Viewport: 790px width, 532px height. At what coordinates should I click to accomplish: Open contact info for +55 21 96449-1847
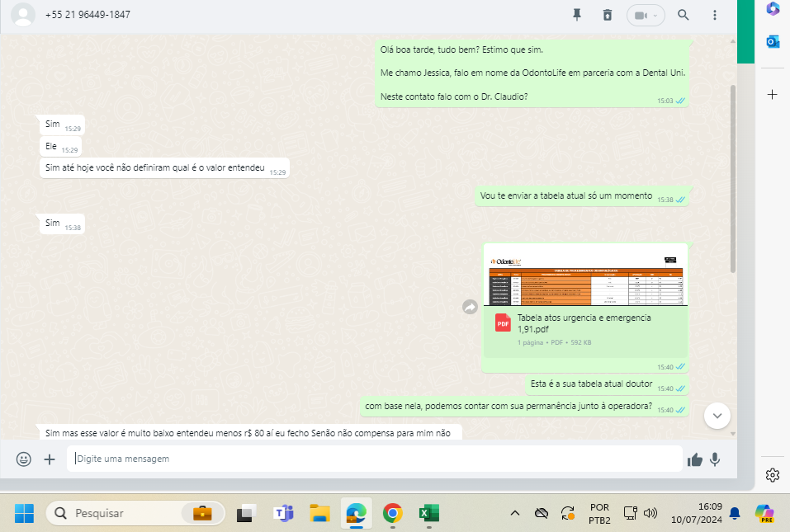(x=87, y=15)
